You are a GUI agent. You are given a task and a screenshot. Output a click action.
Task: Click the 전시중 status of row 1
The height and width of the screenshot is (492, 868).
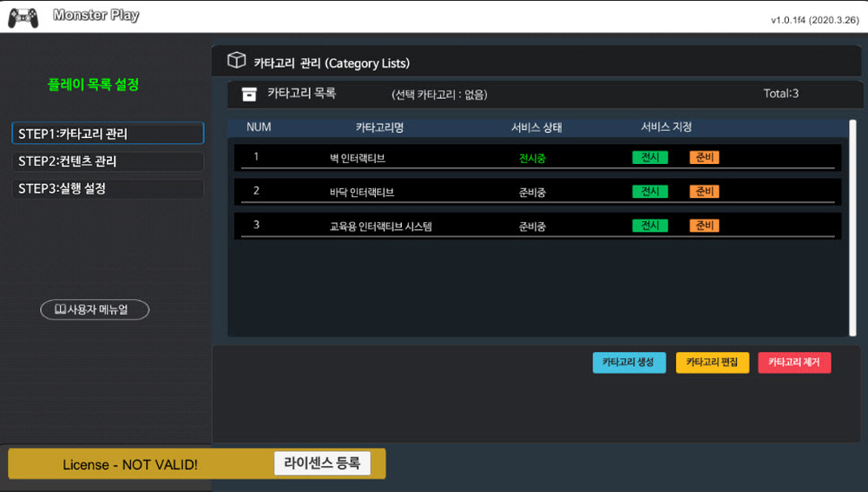pos(532,158)
